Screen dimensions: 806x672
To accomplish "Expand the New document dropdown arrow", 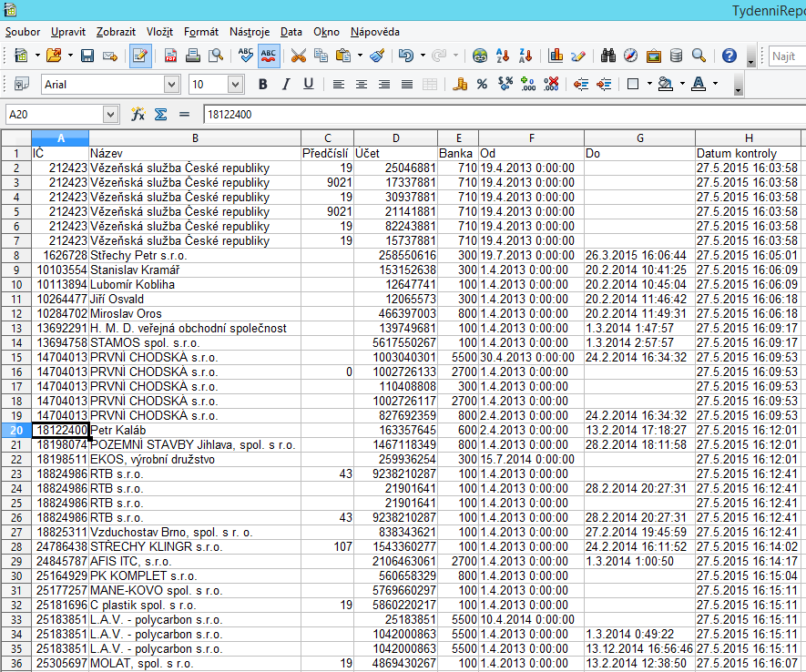I will [37, 55].
